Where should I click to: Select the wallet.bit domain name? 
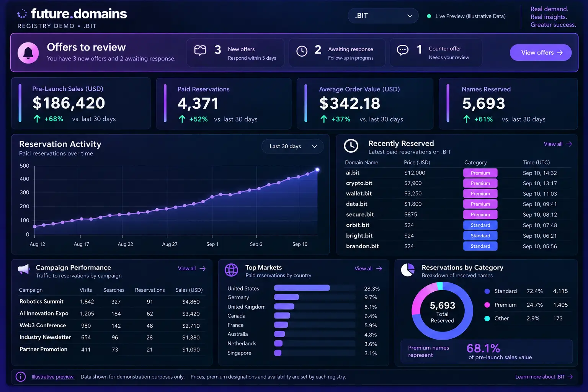point(359,193)
